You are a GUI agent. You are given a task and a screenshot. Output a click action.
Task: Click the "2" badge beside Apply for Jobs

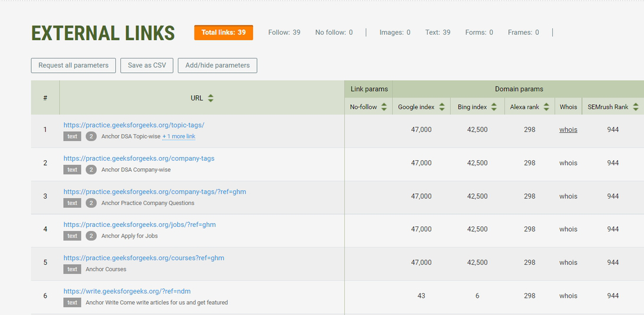(91, 236)
